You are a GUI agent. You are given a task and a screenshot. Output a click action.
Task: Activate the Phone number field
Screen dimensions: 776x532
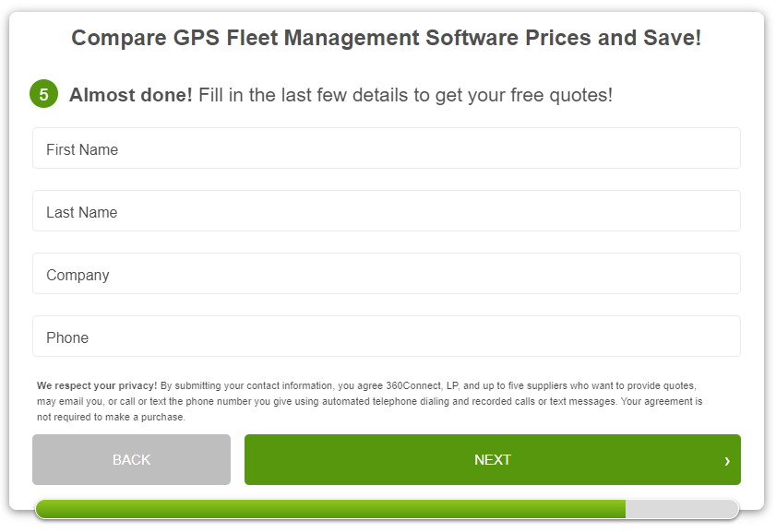click(x=386, y=337)
